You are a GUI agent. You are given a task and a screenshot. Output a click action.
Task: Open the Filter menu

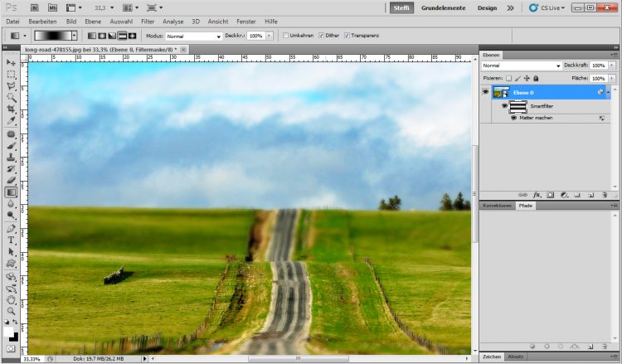[x=148, y=22]
